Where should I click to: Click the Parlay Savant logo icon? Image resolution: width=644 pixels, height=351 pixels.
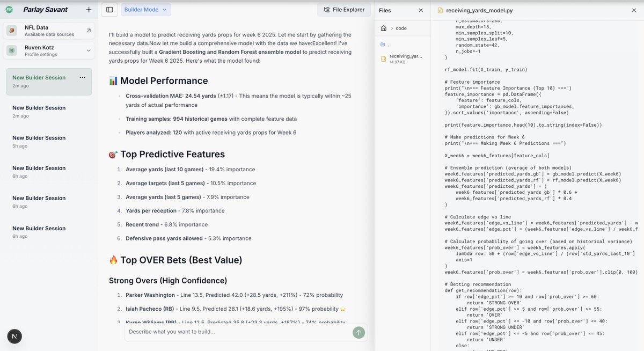click(10, 10)
